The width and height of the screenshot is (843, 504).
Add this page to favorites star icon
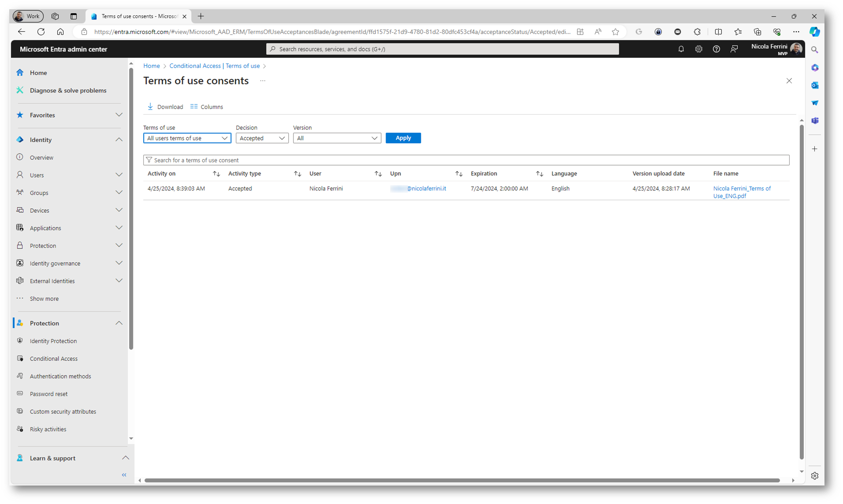point(616,32)
